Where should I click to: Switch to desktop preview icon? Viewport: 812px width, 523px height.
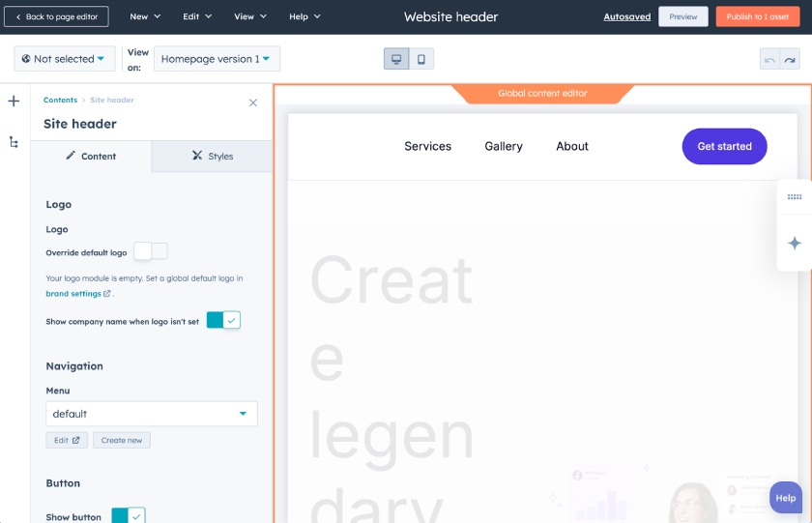(396, 59)
